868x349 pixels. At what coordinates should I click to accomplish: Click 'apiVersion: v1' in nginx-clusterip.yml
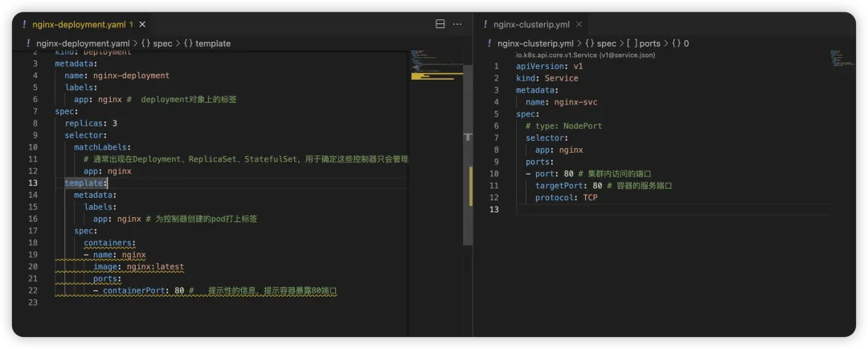550,66
